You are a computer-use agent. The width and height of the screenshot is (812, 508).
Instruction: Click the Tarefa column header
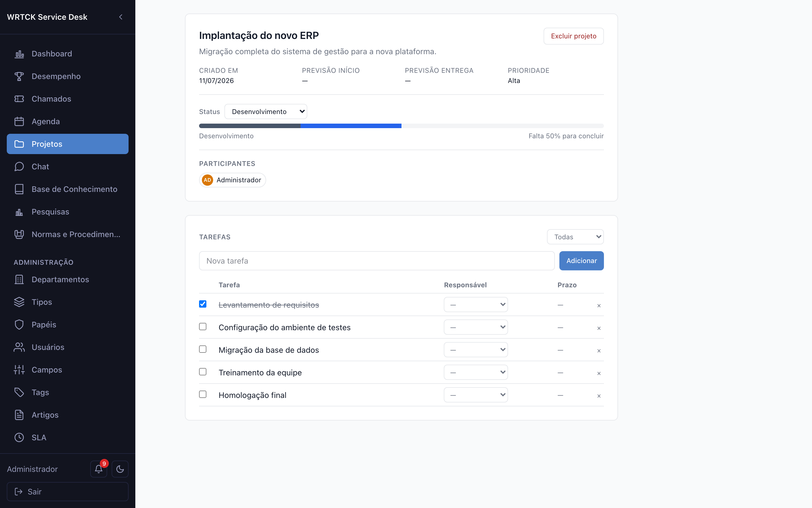pos(229,285)
